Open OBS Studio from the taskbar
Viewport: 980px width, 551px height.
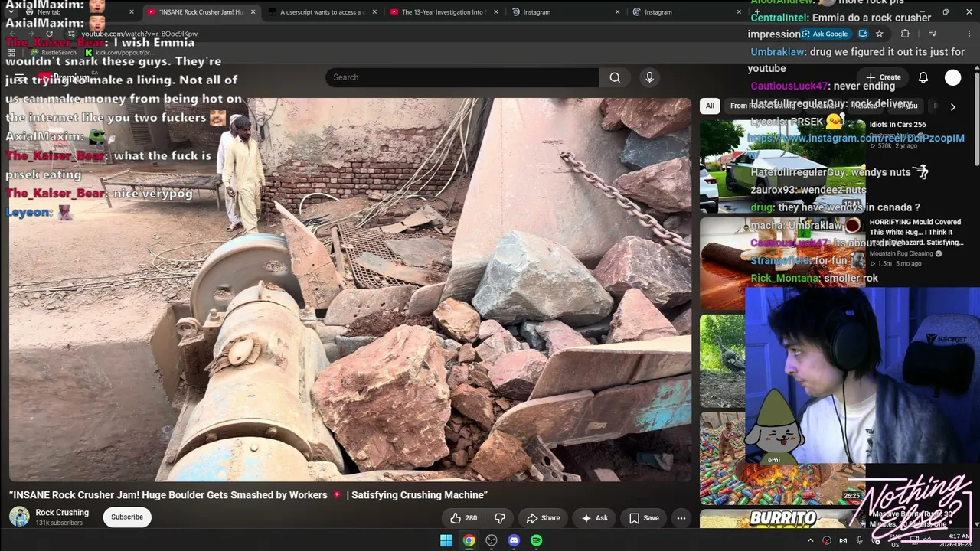492,540
